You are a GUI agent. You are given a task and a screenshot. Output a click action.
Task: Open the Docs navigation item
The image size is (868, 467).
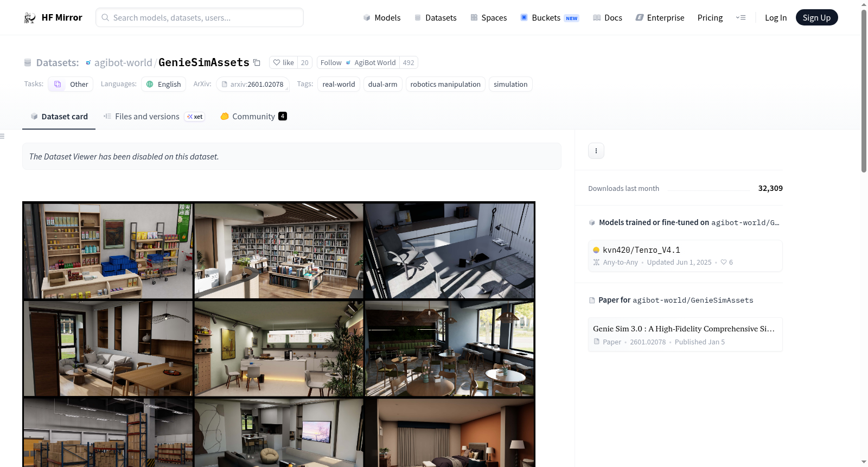click(x=607, y=18)
